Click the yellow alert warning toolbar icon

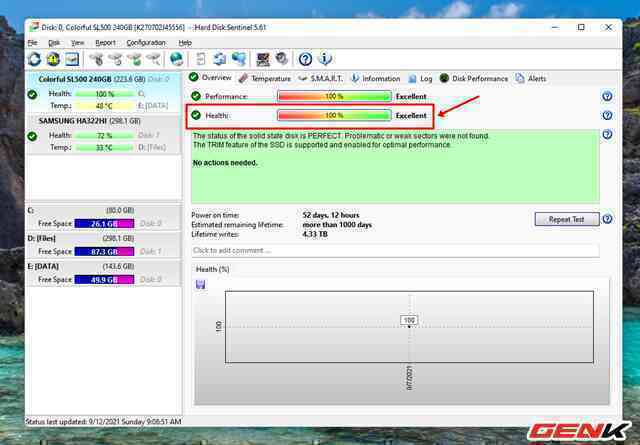pyautogui.click(x=53, y=60)
